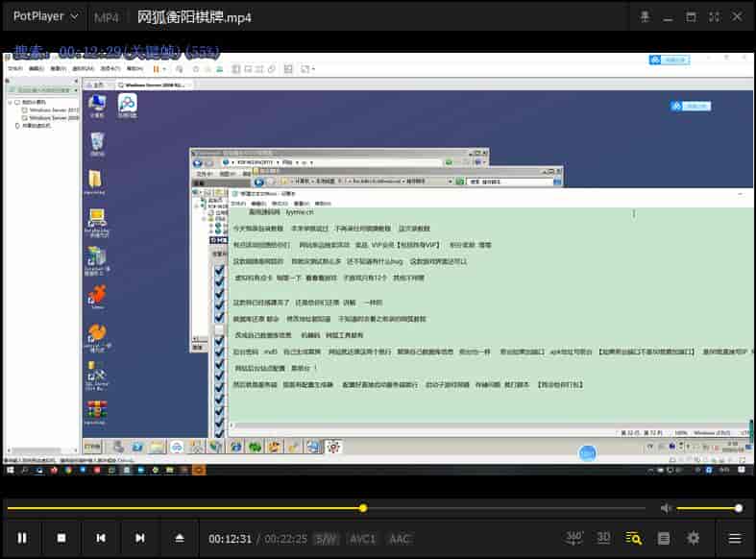The width and height of the screenshot is (756, 559).
Task: Turn on 3D video mode
Action: tap(603, 538)
